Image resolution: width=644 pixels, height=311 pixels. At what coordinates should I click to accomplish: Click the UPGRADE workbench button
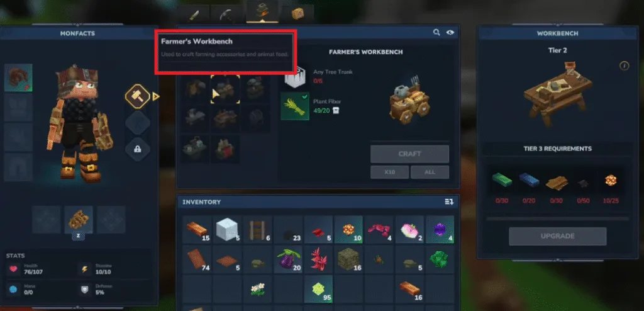pos(557,236)
